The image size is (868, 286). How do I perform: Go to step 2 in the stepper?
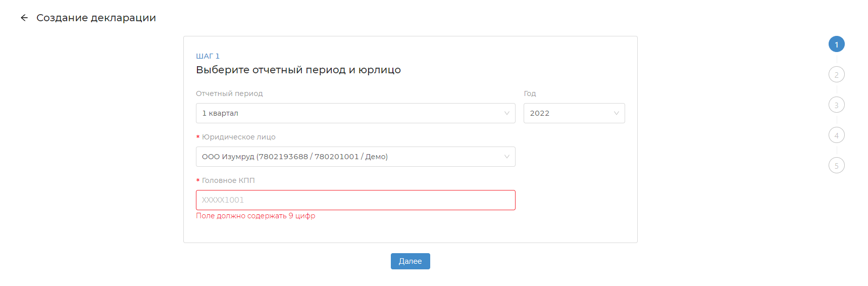[836, 75]
